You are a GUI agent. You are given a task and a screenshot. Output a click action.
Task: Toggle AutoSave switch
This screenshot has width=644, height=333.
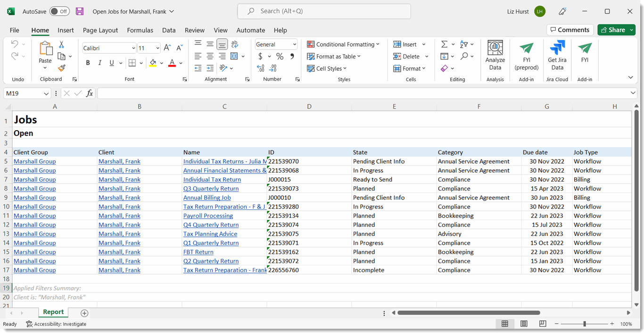[x=59, y=11]
